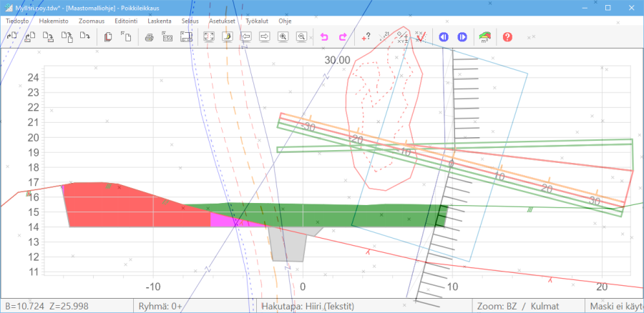This screenshot has width=644, height=313.
Task: Click the Zoom: BZ / Kulmat status field
Action: pyautogui.click(x=517, y=306)
